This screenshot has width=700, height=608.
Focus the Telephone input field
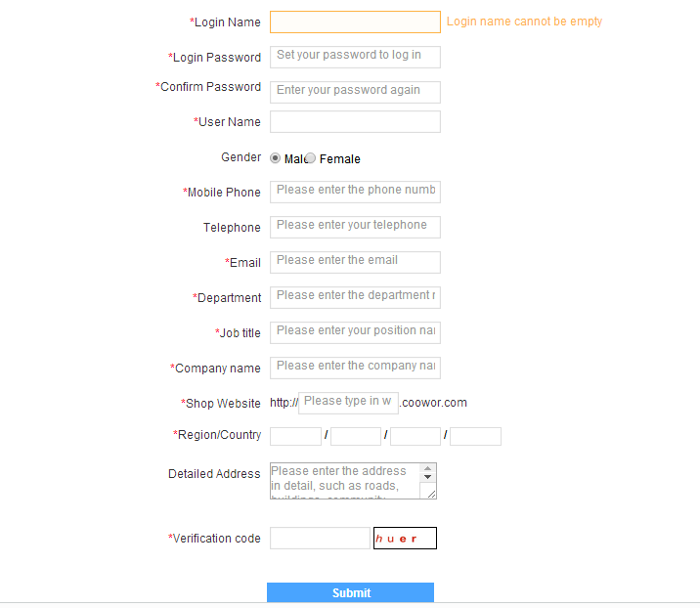pyautogui.click(x=355, y=227)
